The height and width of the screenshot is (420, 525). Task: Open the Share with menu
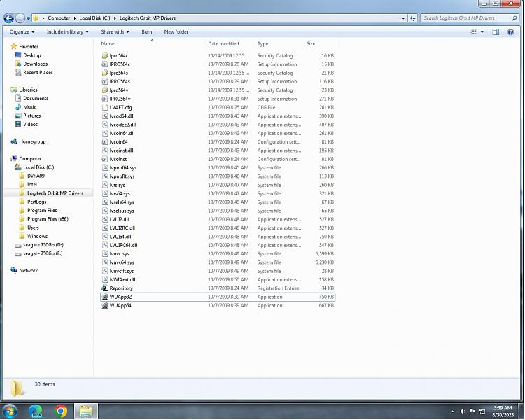(115, 31)
